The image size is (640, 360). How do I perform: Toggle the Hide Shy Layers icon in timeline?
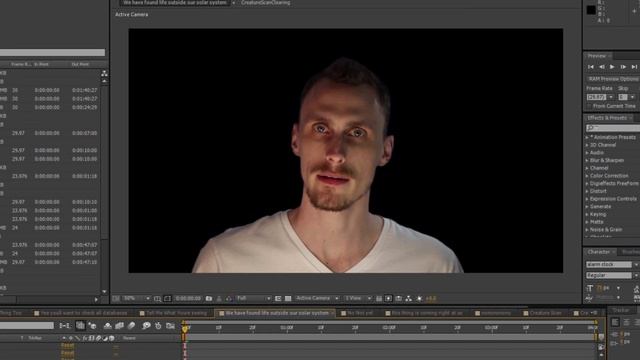pos(107,326)
